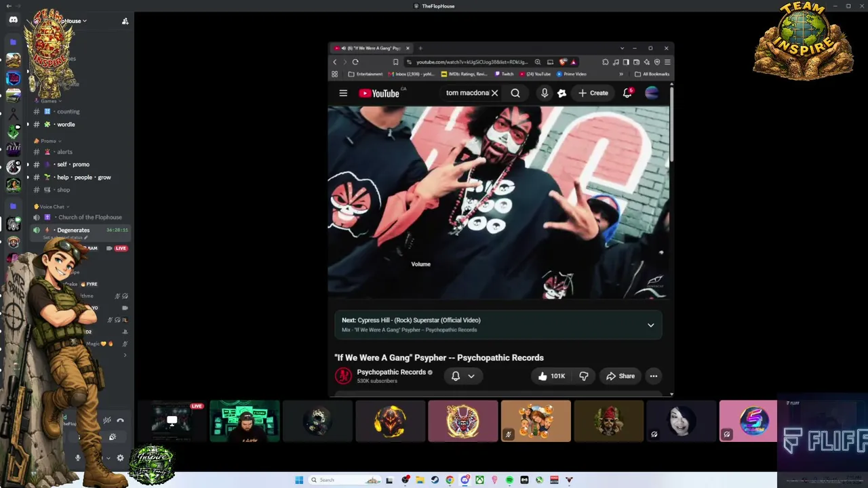Viewport: 868px width, 488px height.
Task: Open the browser main menu
Action: point(667,62)
